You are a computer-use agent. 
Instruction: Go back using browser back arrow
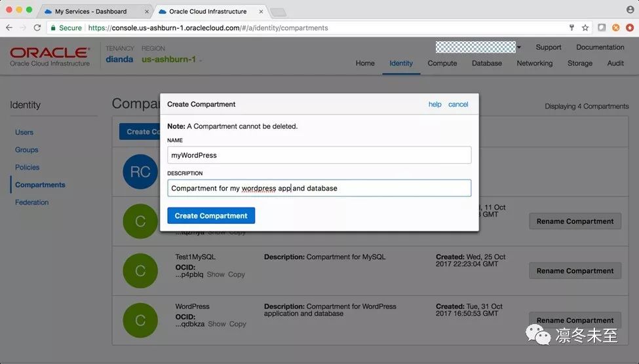(9, 27)
